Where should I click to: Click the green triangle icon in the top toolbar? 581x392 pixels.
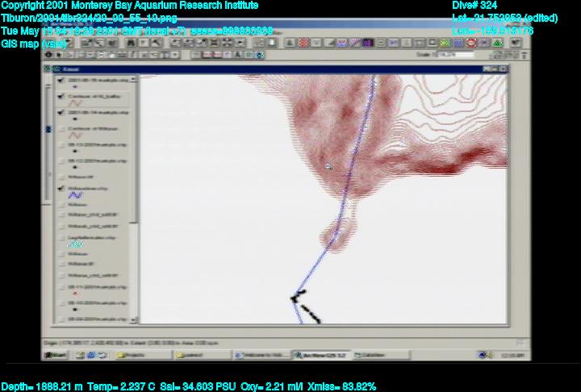pyautogui.click(x=498, y=42)
